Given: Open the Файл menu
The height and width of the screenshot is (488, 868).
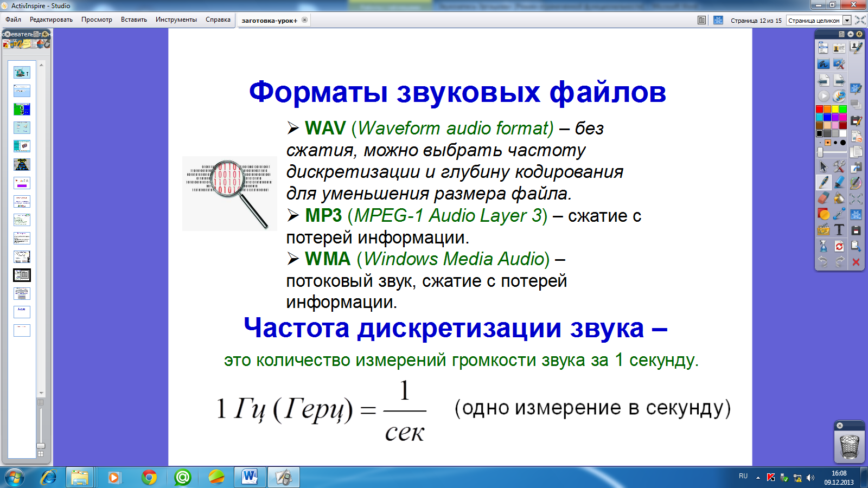Looking at the screenshot, I should [x=14, y=20].
